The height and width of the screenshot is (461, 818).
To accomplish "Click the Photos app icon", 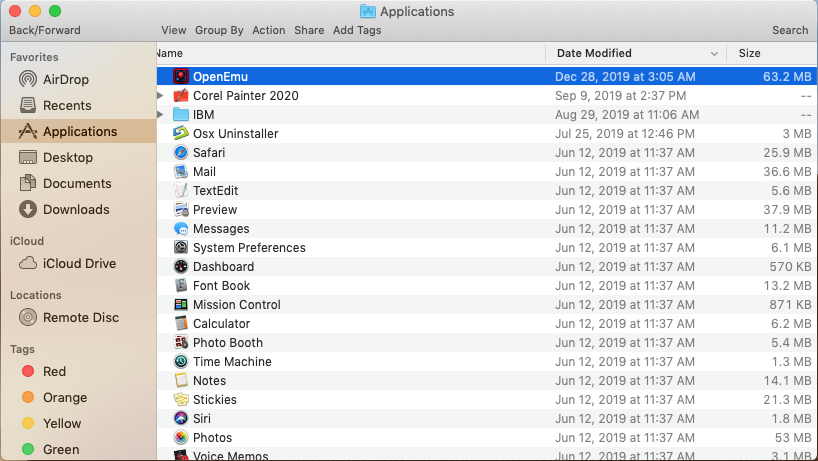I will point(181,438).
